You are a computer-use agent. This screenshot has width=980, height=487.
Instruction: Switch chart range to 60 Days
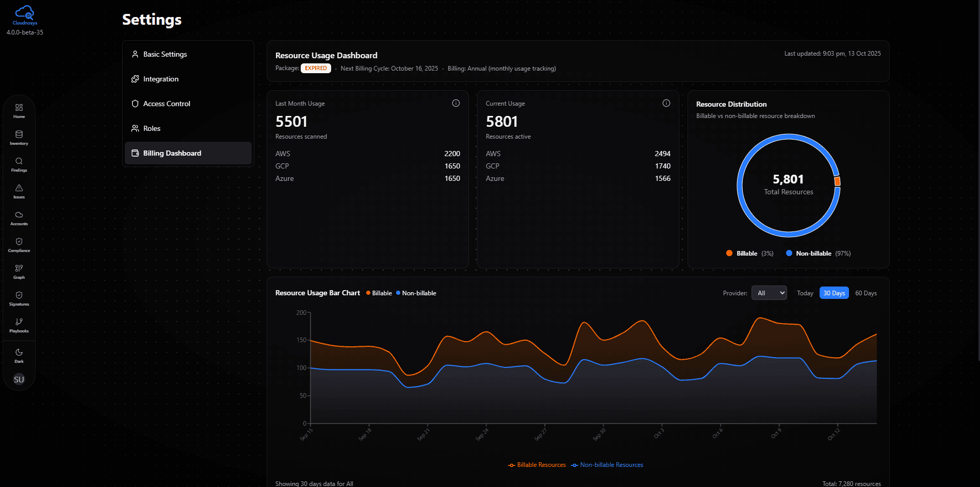866,293
